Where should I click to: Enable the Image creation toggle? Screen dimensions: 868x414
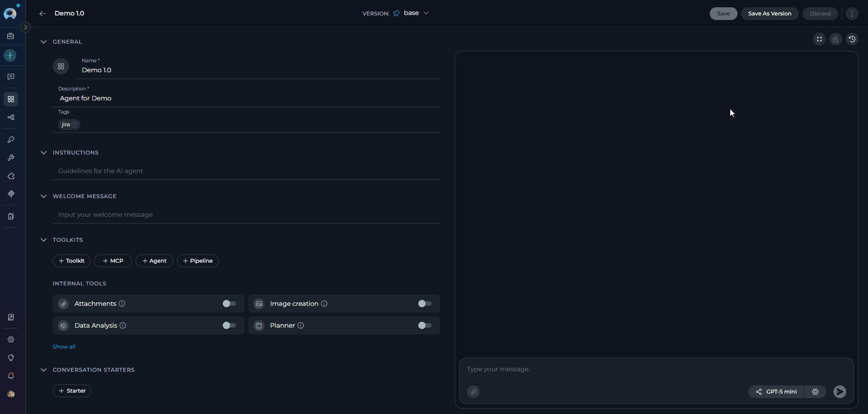coord(425,304)
